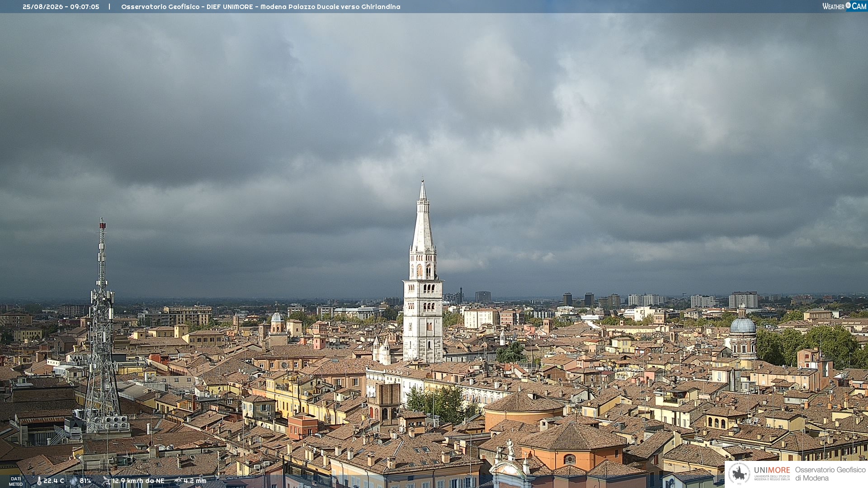Click the 81% humidity value
Viewport: 868px width, 488px height.
click(x=85, y=481)
